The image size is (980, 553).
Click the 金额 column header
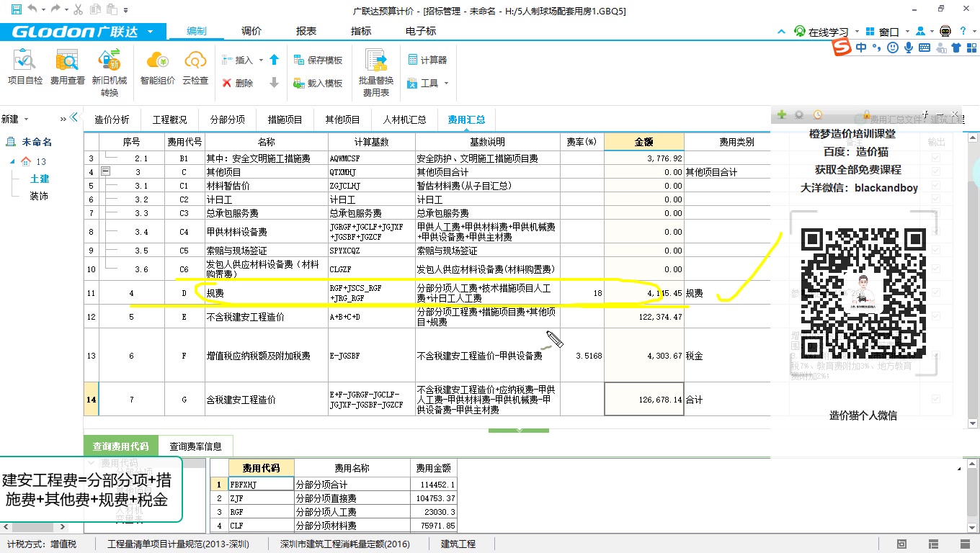tap(643, 142)
